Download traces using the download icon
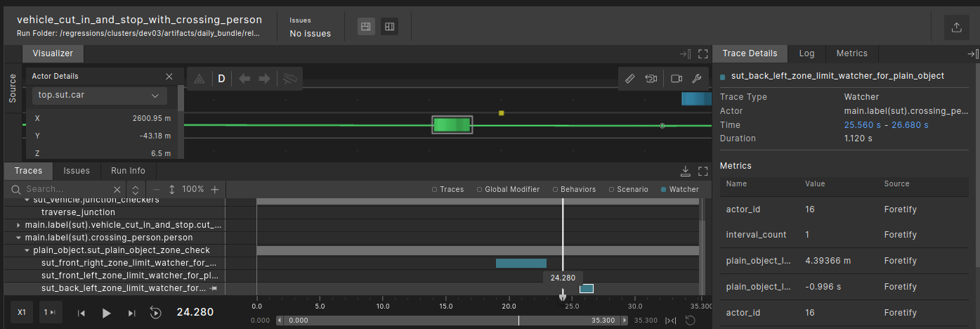 [686, 171]
